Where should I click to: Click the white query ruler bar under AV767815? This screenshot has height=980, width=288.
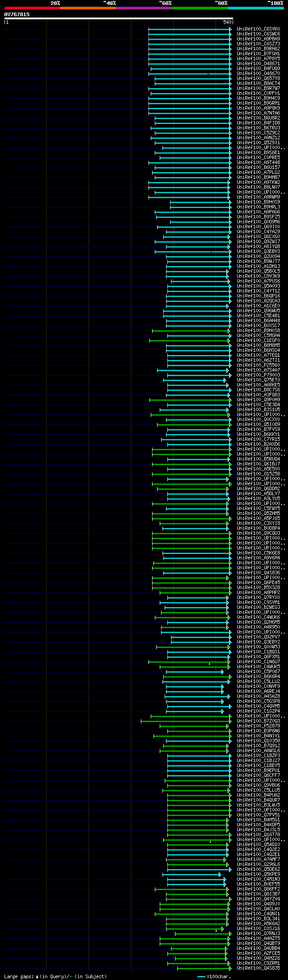pos(118,18)
